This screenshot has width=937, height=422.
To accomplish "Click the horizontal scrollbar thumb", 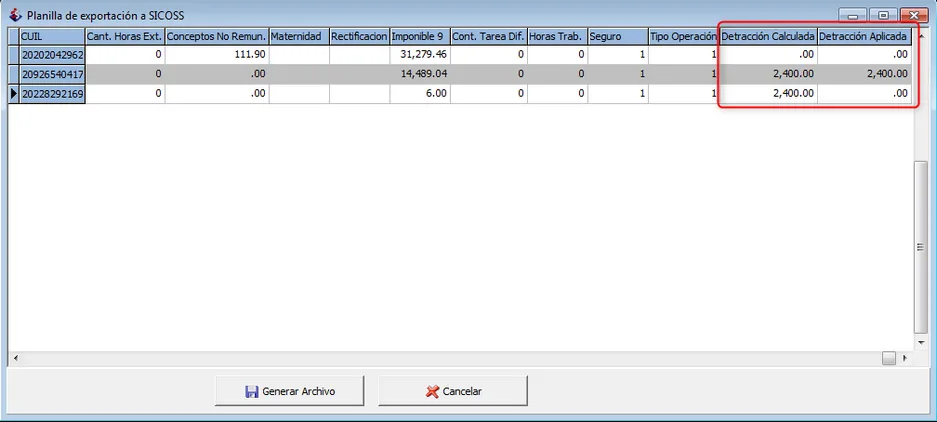I will click(889, 359).
